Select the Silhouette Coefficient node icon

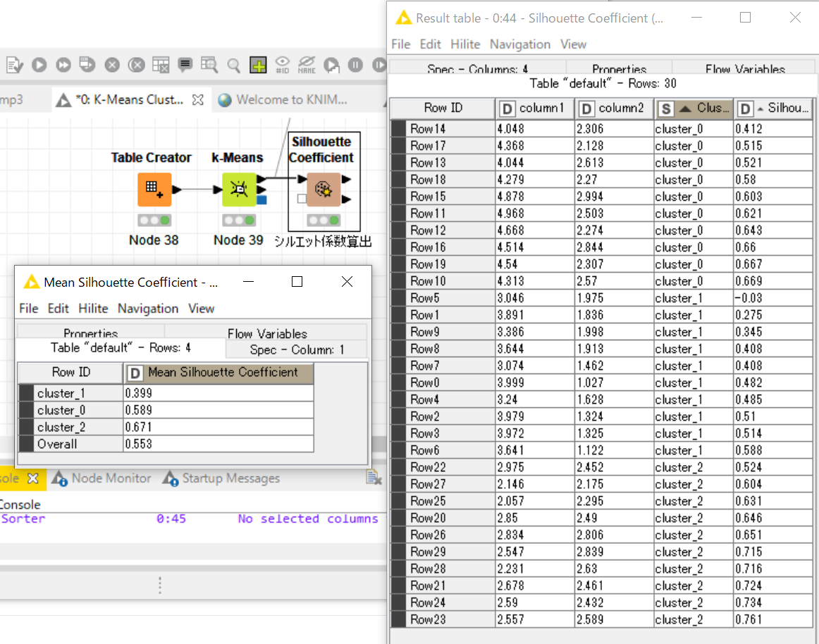tap(324, 189)
